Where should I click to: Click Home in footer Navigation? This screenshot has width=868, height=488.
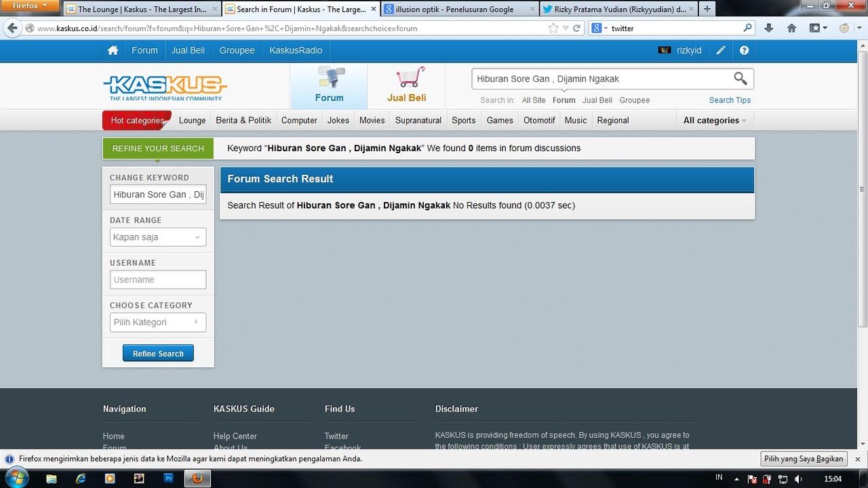(x=114, y=436)
